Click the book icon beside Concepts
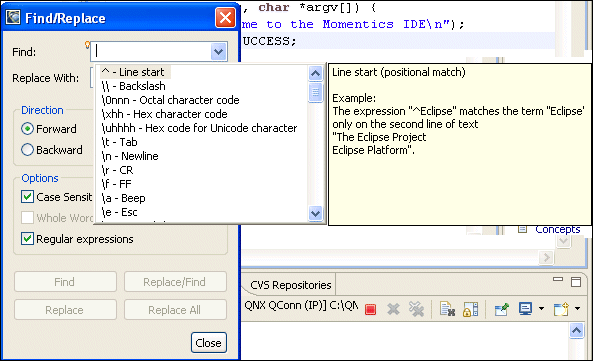The width and height of the screenshot is (593, 361). tap(522, 229)
